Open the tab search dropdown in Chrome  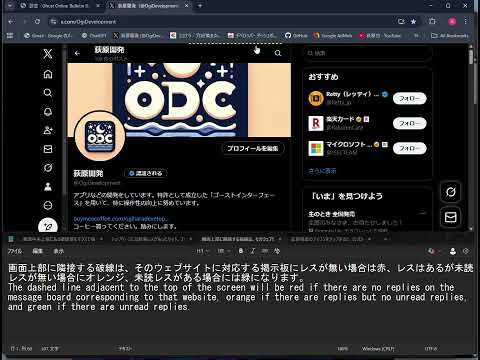point(10,6)
